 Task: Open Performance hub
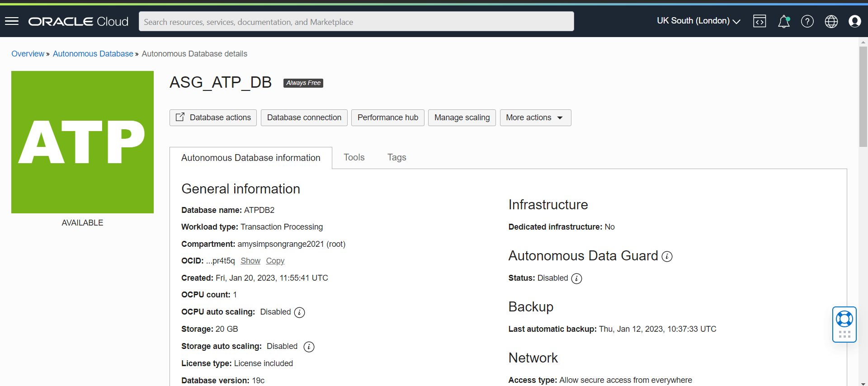(x=388, y=118)
